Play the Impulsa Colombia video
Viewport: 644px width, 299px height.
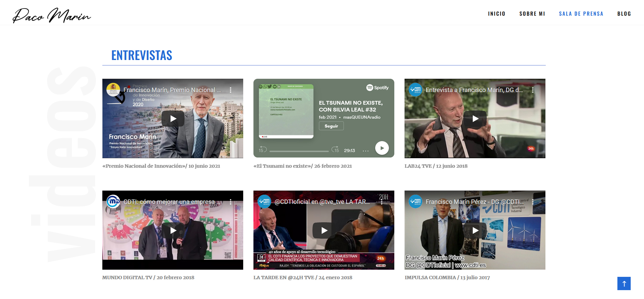pyautogui.click(x=475, y=230)
